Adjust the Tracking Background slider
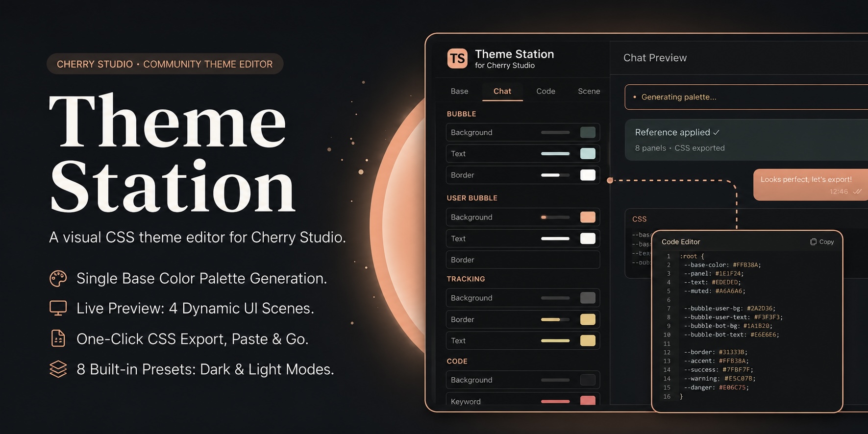Screen dimensions: 868x434 coord(555,298)
